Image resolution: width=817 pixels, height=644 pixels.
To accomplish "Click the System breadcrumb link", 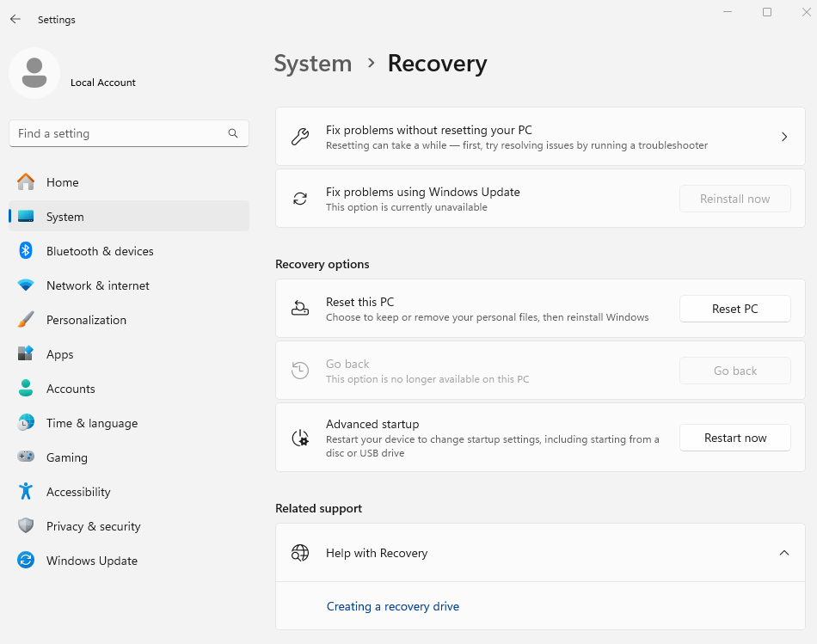I will point(313,64).
